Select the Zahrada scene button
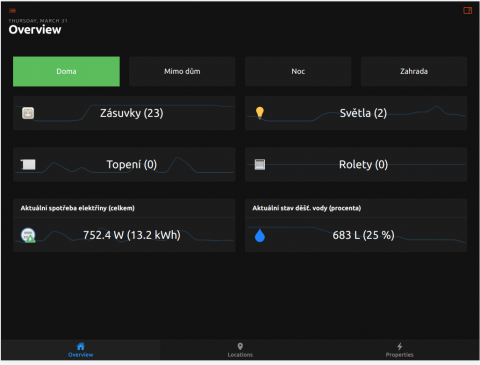The image size is (480, 365). click(x=414, y=71)
